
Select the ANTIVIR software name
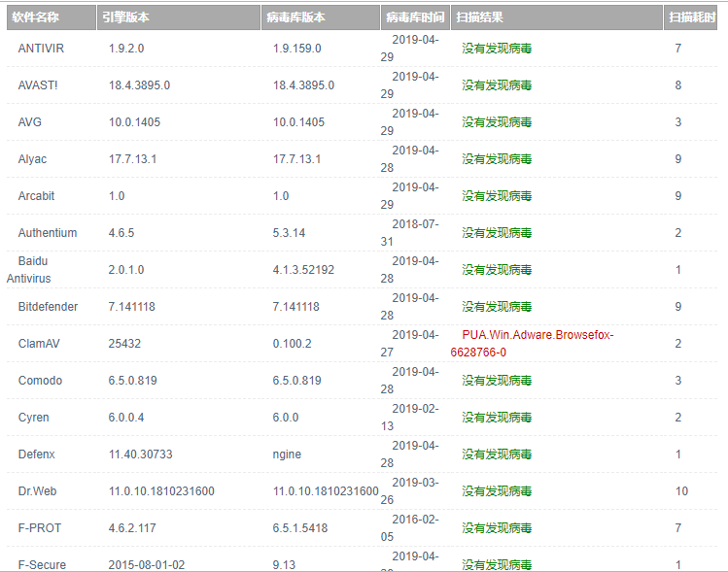coord(41,49)
